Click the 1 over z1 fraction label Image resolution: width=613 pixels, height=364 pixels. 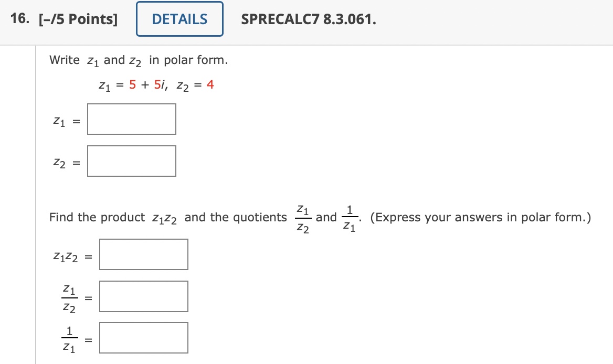click(69, 337)
